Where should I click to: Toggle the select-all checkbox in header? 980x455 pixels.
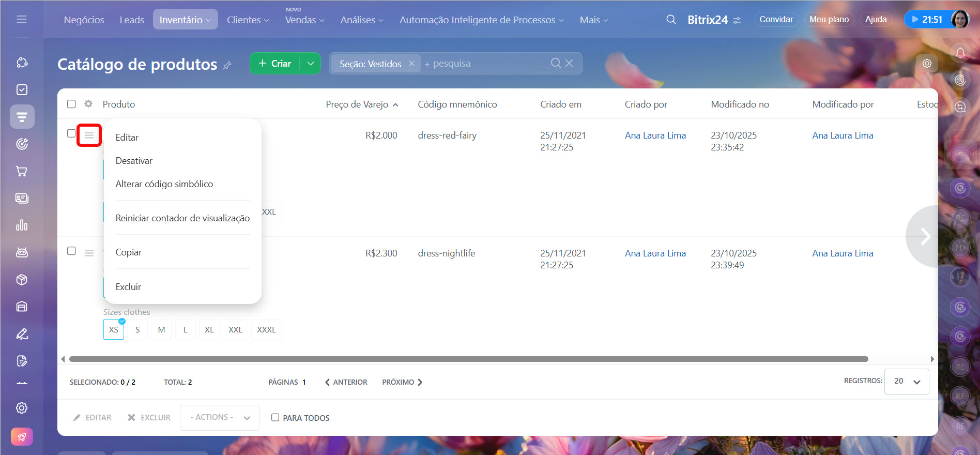point(71,104)
